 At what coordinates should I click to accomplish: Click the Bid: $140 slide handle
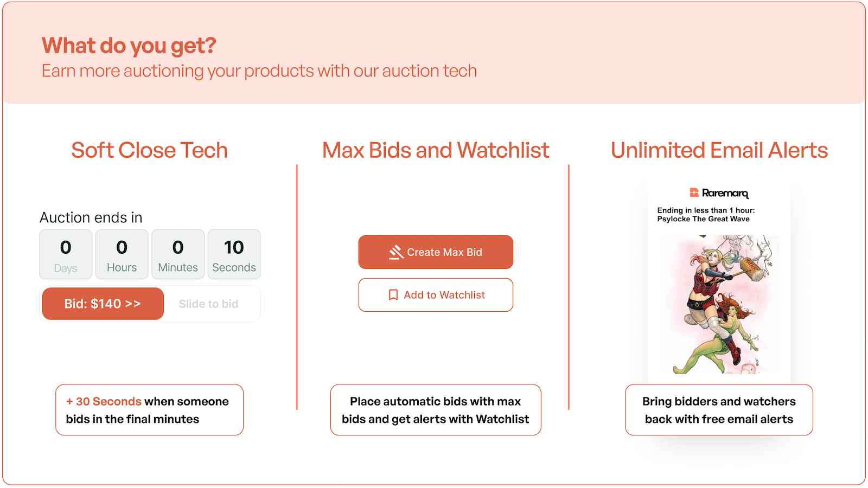(x=103, y=304)
